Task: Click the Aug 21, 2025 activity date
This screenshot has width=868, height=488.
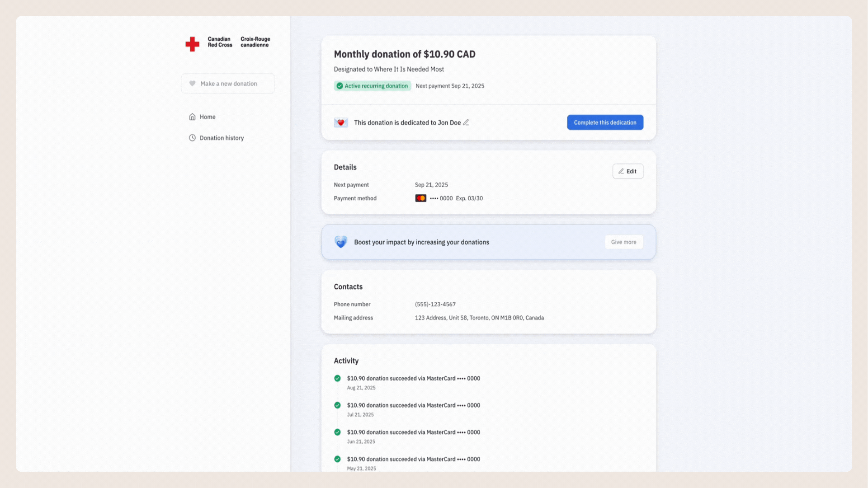Action: pyautogui.click(x=361, y=388)
